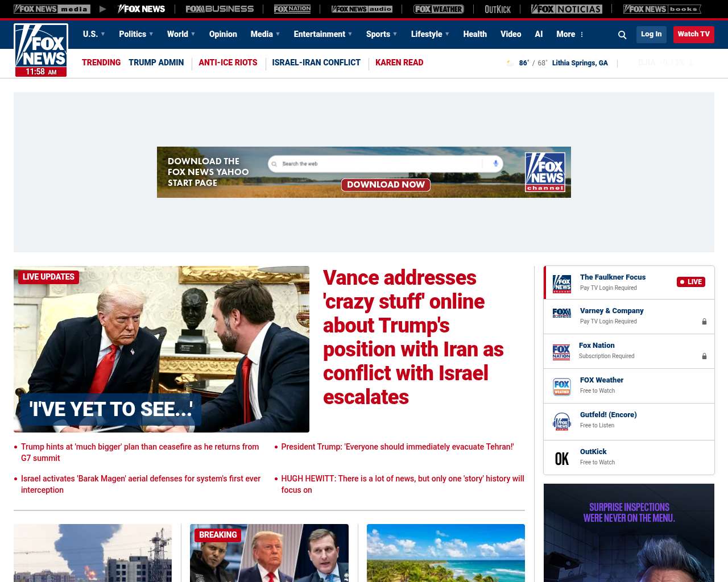728x582 pixels.
Task: Open Fox Noticias network logo
Action: (566, 9)
